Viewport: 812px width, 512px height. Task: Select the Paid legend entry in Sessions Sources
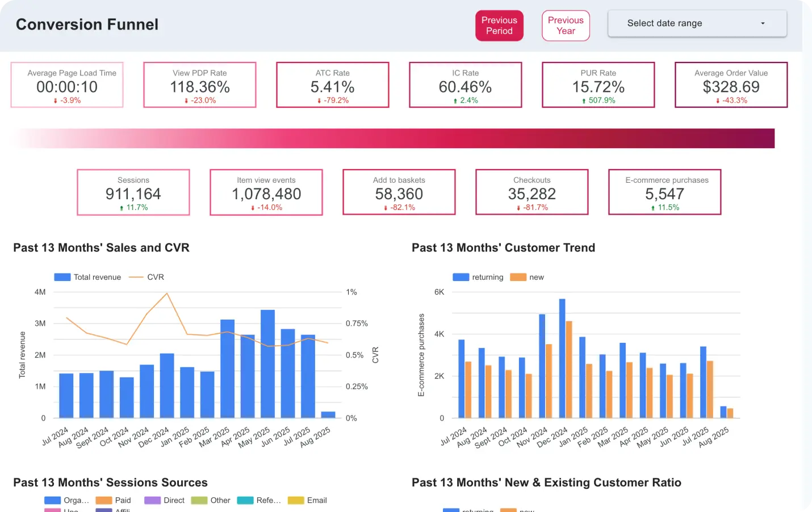click(x=116, y=500)
